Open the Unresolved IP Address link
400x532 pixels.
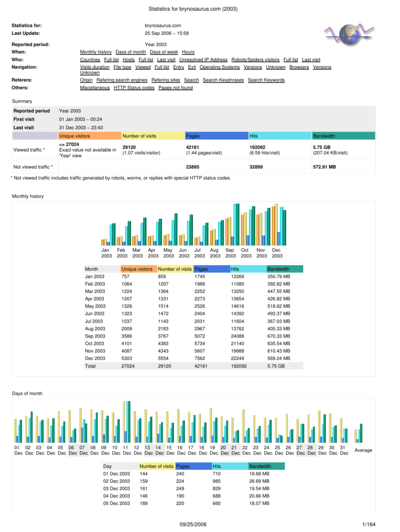(203, 60)
